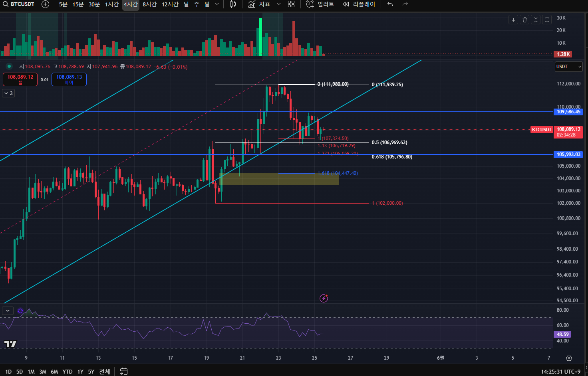Set the date range to 전체

pos(105,372)
